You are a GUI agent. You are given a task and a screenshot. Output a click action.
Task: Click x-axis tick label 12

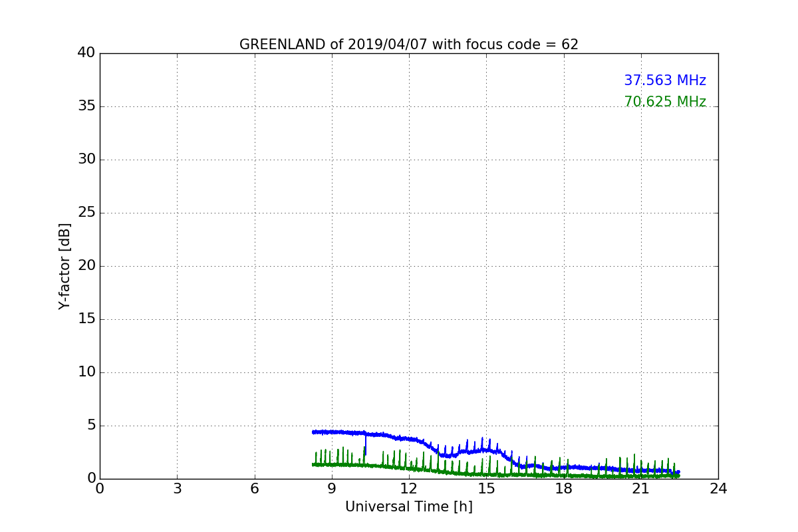[x=409, y=489]
